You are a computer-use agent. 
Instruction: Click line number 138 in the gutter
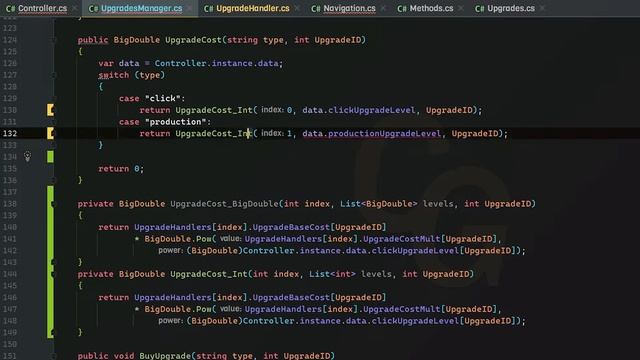(x=10, y=204)
